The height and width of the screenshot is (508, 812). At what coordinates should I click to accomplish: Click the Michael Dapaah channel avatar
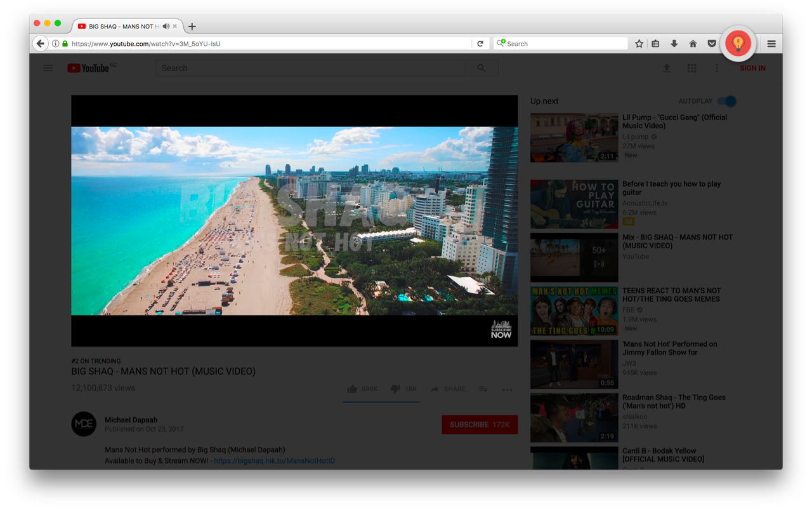click(84, 424)
